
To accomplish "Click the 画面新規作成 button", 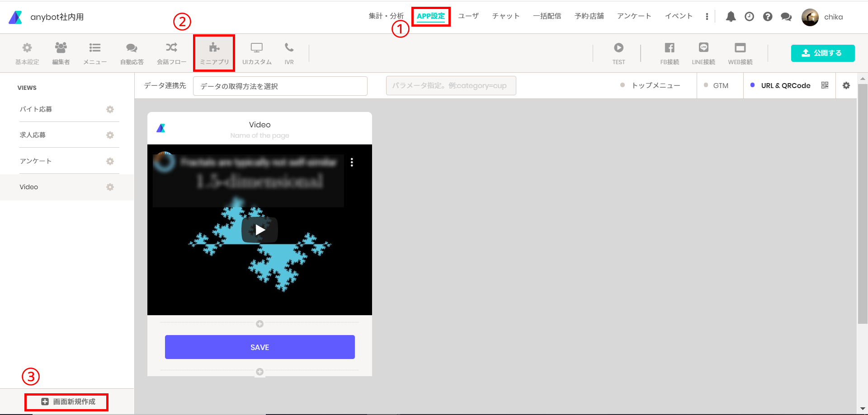I will (68, 401).
